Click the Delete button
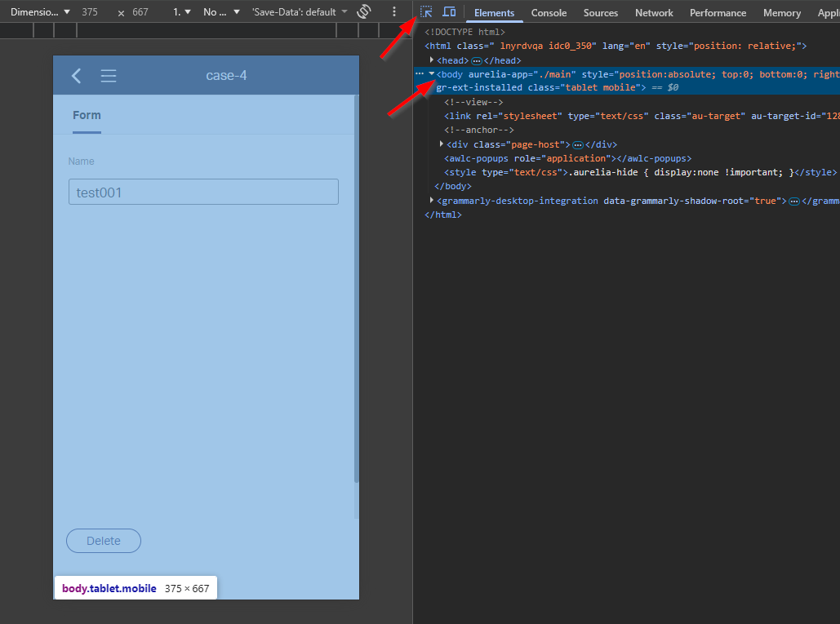 [104, 541]
